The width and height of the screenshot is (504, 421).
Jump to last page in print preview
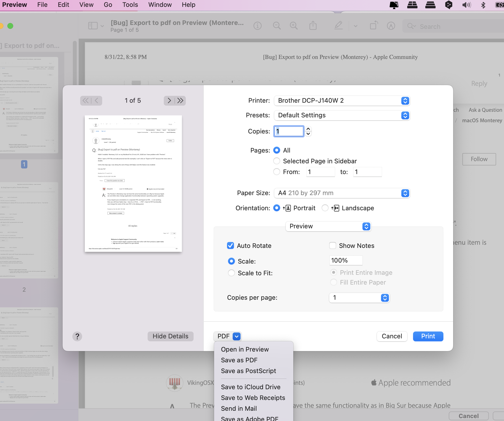pyautogui.click(x=181, y=100)
